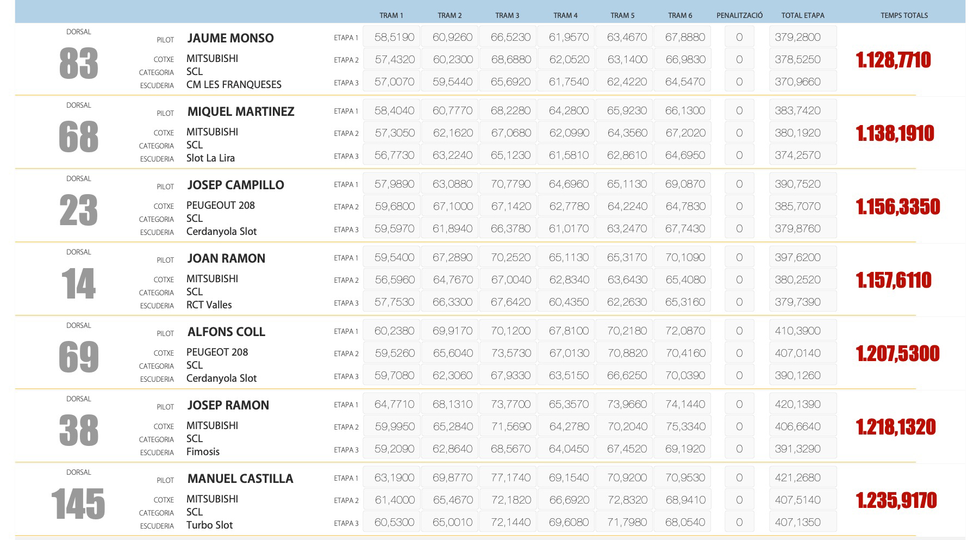The image size is (980, 540).
Task: Click Jaume Monso's Etapa 1 Tram 1 time field
Action: (x=394, y=38)
